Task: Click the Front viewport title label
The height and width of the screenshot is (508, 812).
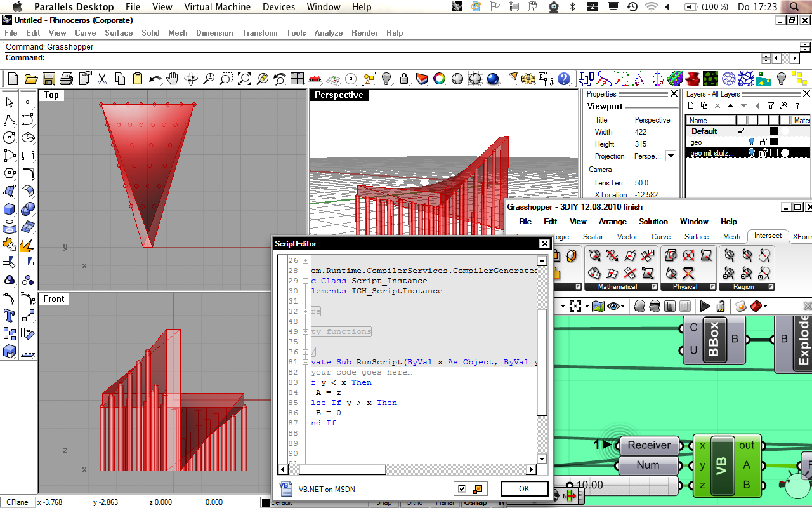Action: (54, 298)
